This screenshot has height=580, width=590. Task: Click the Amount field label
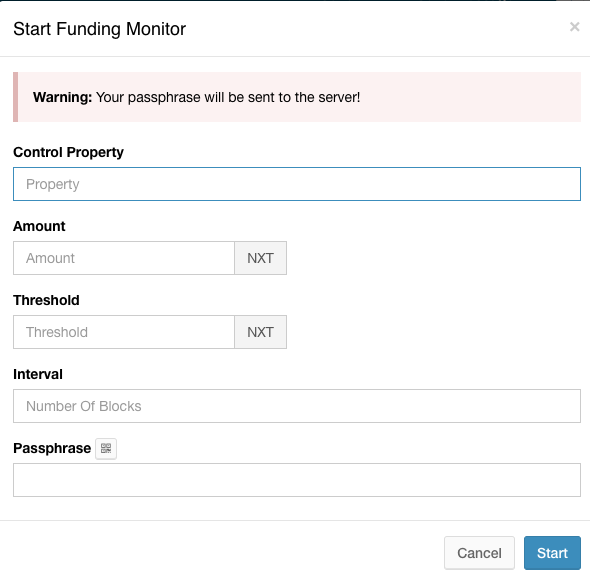point(39,226)
